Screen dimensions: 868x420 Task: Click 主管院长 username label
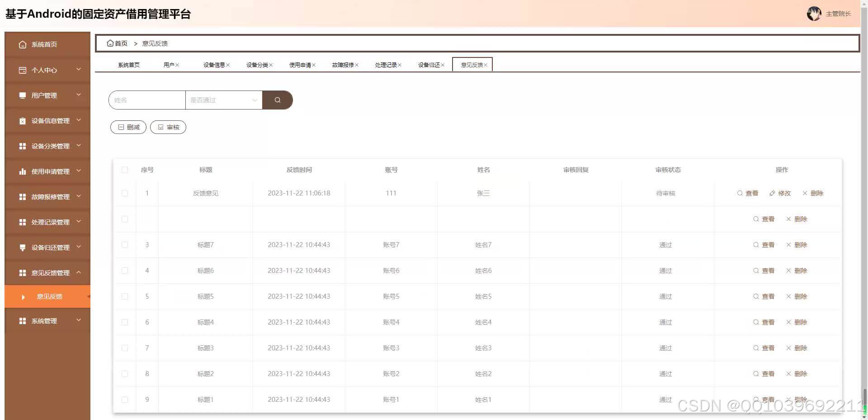click(x=838, y=14)
